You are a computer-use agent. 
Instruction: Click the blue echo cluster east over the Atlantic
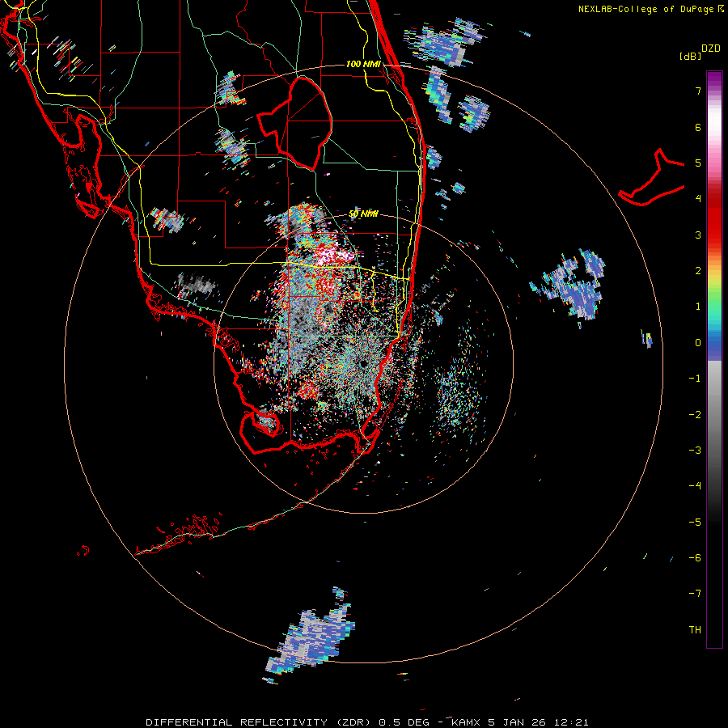click(569, 286)
